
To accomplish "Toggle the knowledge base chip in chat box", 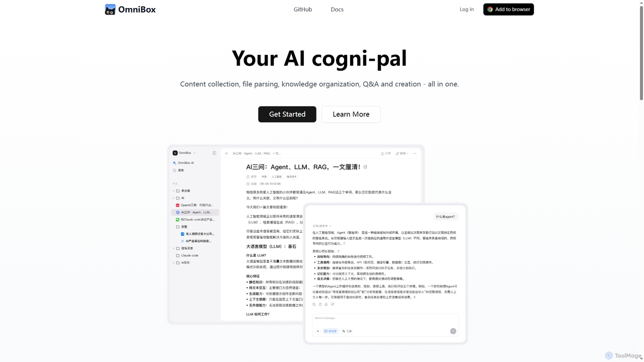I will point(331,331).
